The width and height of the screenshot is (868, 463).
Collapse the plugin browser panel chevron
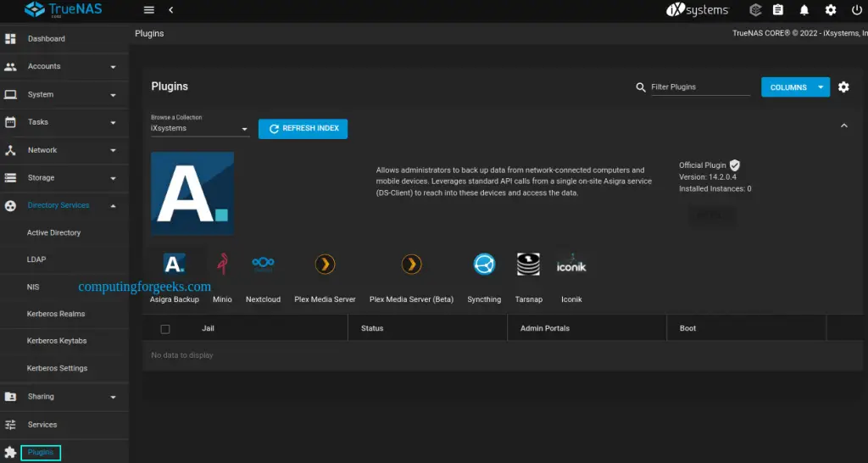click(843, 126)
